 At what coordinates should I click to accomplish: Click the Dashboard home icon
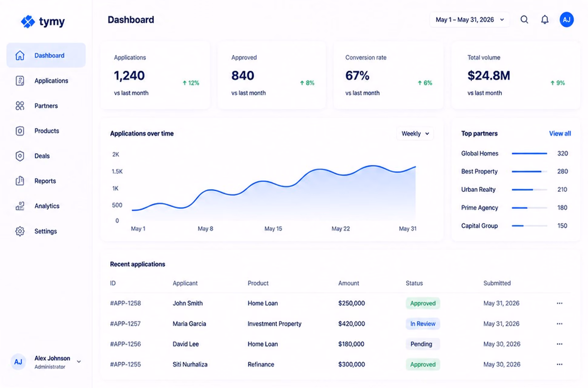coord(20,55)
